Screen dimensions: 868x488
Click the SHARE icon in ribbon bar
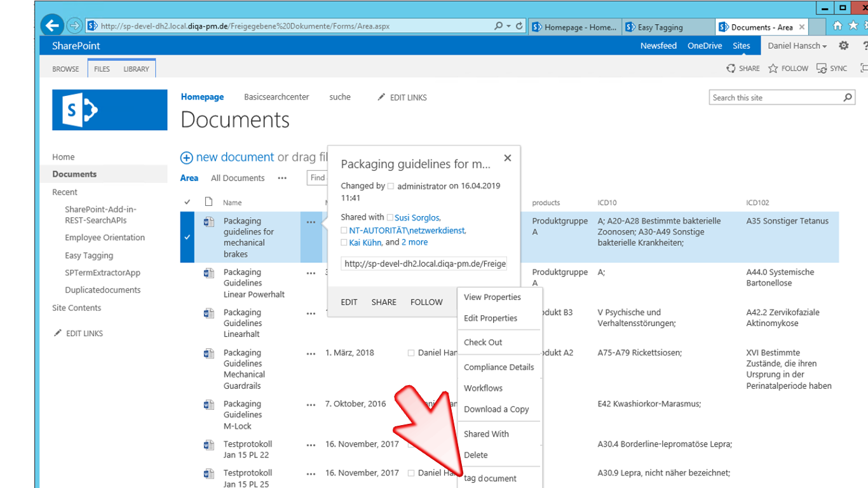[x=731, y=68]
